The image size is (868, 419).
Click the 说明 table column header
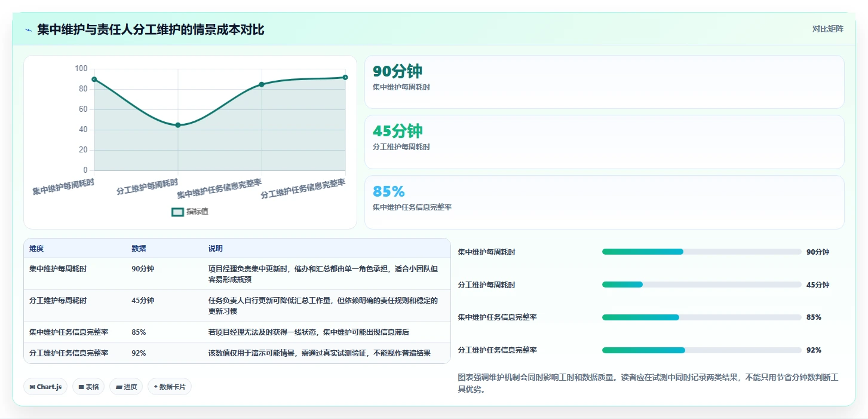215,249
